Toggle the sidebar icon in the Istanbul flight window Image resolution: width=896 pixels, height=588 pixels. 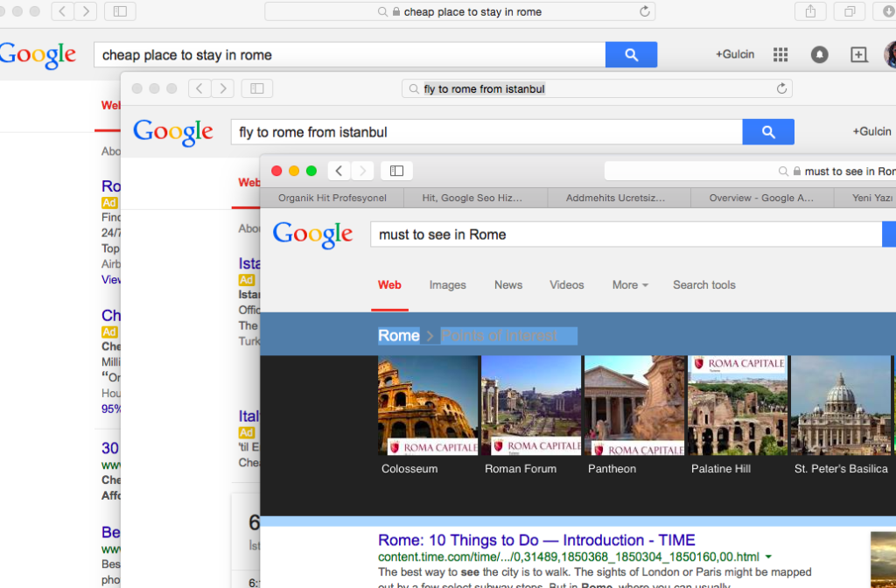pos(257,88)
